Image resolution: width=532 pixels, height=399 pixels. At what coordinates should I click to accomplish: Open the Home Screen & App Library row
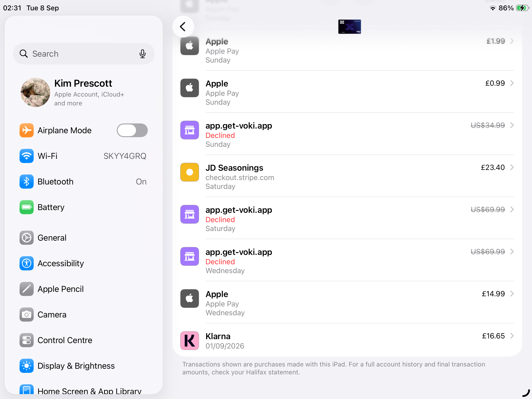[x=84, y=389]
